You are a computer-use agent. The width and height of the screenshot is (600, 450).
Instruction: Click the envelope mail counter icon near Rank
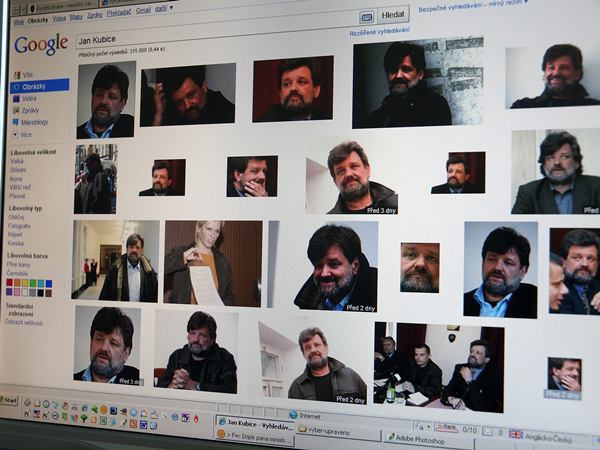pos(487,432)
